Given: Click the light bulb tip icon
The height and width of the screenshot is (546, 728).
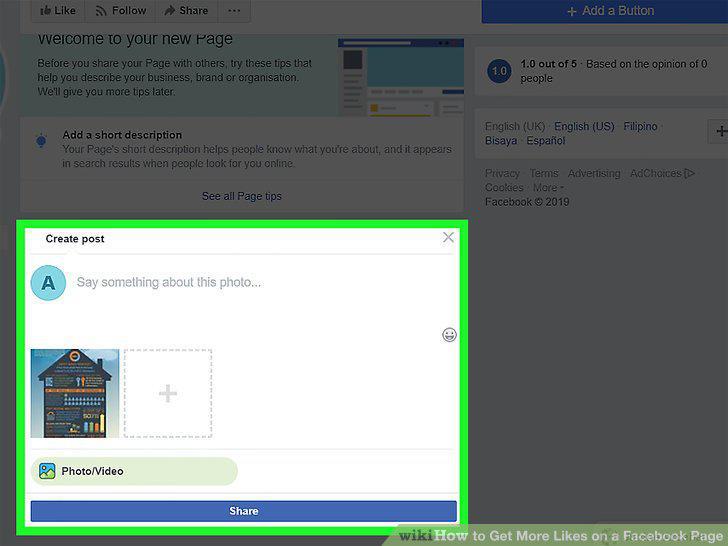Looking at the screenshot, I should [x=41, y=140].
